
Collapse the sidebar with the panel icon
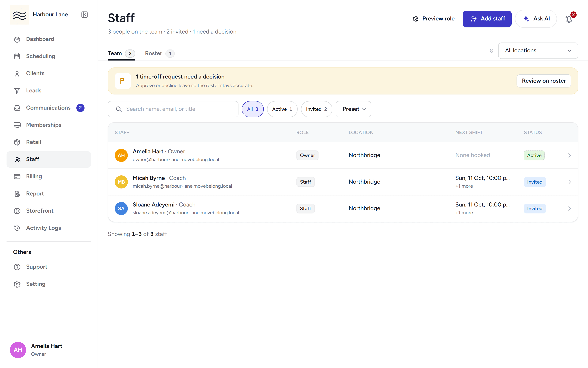click(84, 15)
